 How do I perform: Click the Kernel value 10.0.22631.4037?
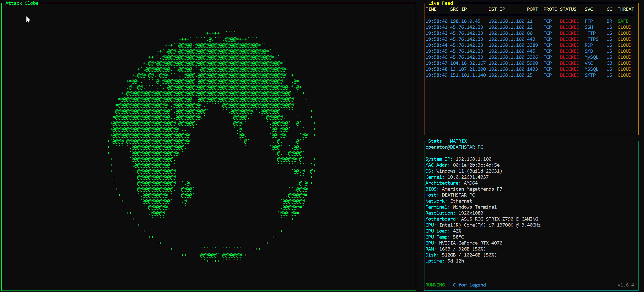pos(468,177)
